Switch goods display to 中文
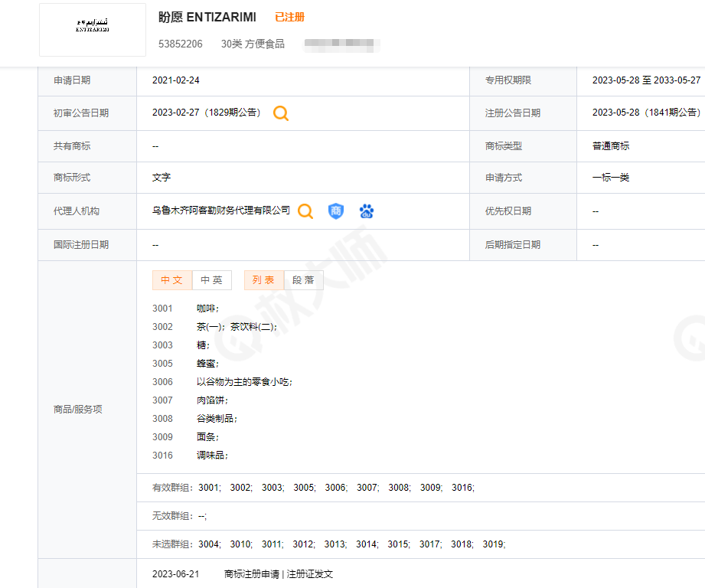 pyautogui.click(x=172, y=280)
